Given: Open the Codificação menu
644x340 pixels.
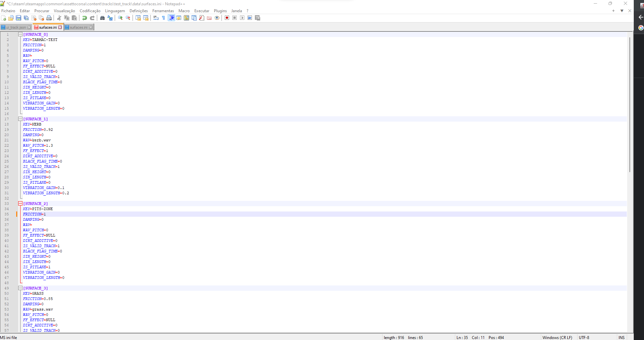Looking at the screenshot, I should point(90,11).
